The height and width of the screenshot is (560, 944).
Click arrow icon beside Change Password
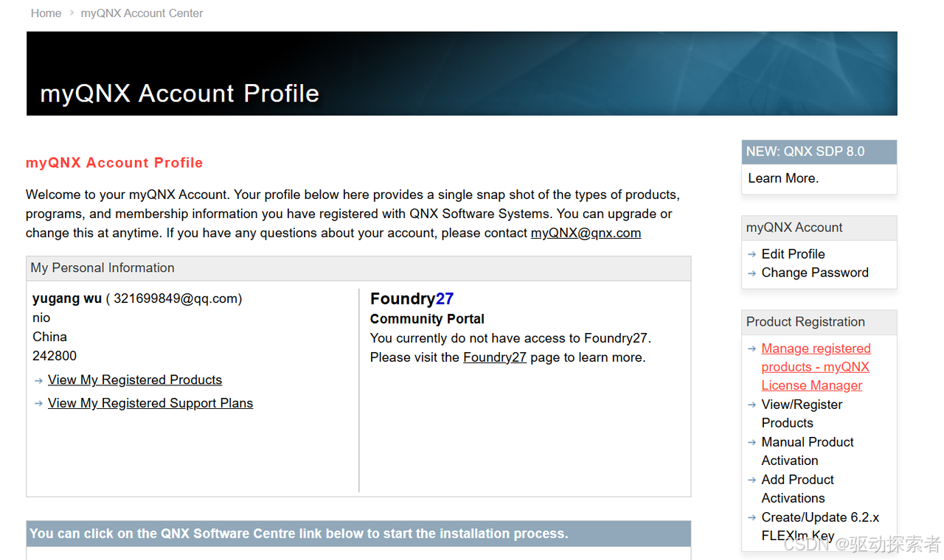pos(752,273)
